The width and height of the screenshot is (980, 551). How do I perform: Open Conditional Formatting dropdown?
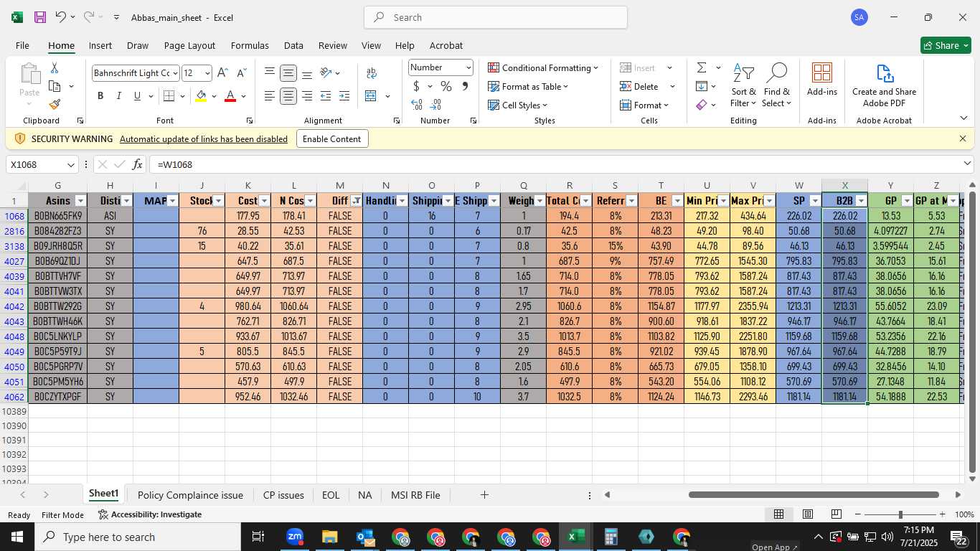pos(543,67)
